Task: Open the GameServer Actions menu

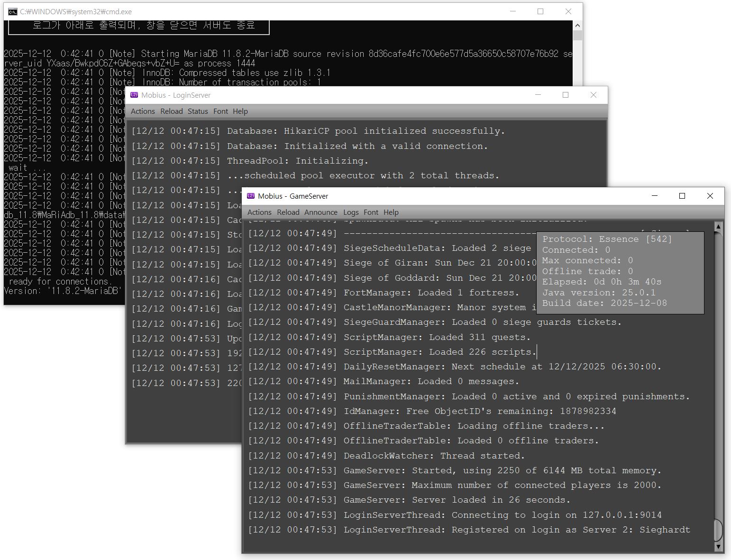Action: (x=259, y=212)
